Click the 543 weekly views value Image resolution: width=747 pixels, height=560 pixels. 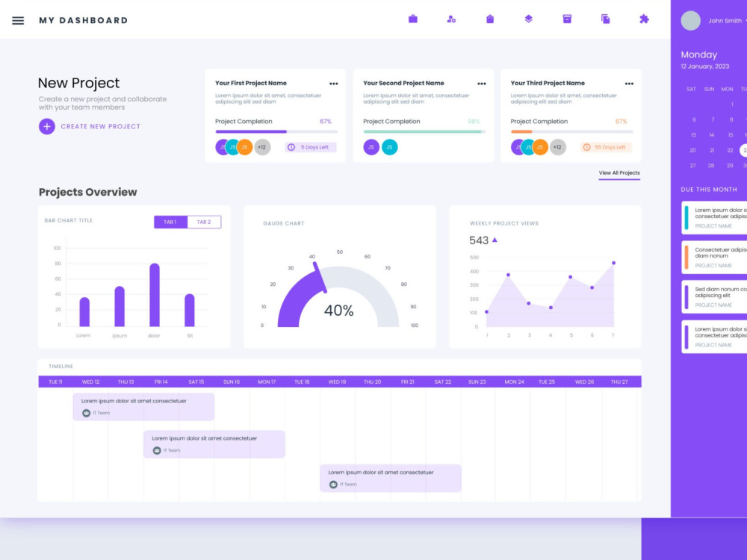479,240
